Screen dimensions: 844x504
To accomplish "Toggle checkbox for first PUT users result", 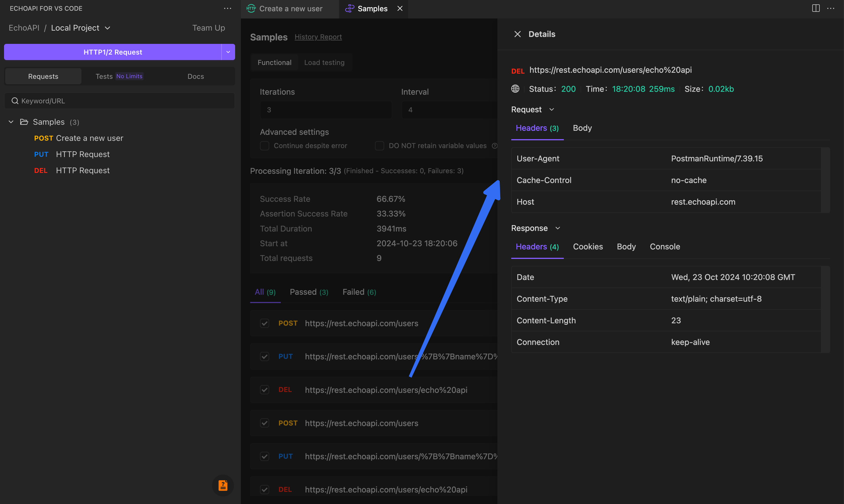I will [264, 356].
